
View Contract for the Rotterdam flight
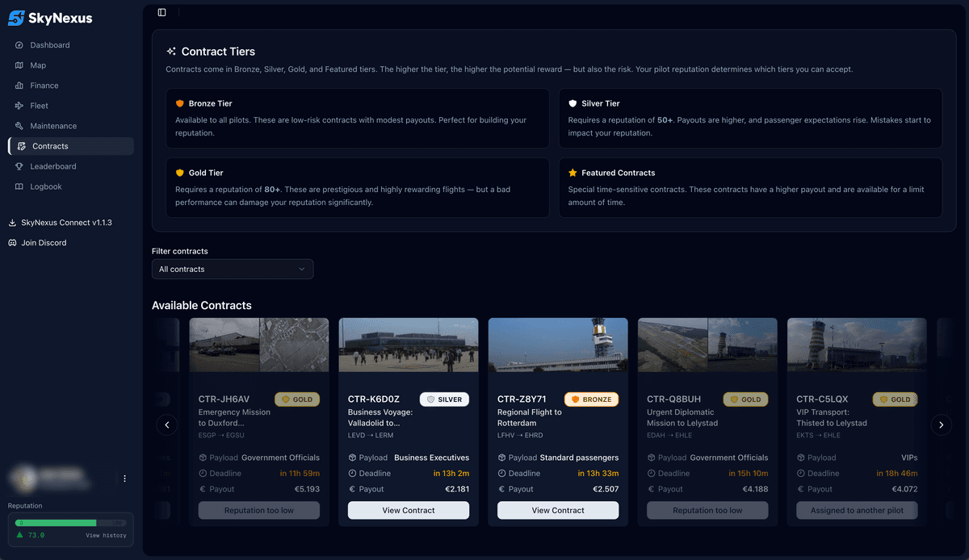point(557,510)
